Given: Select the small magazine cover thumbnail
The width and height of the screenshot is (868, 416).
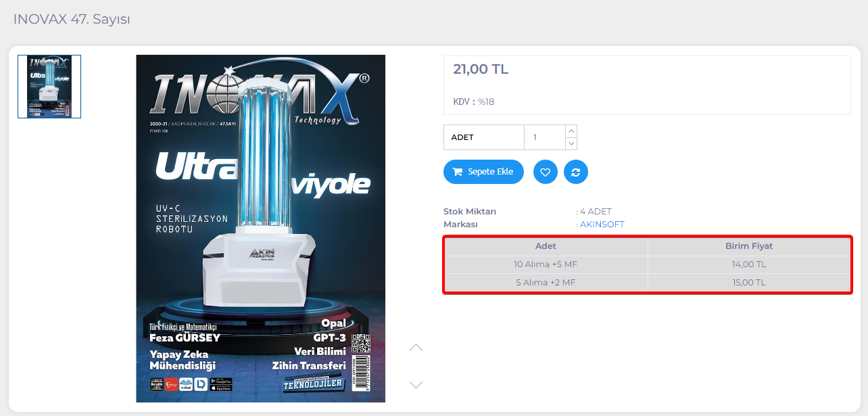Looking at the screenshot, I should pos(49,87).
